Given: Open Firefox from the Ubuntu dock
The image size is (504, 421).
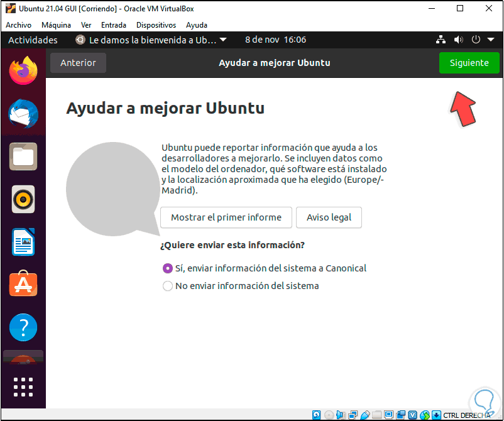Looking at the screenshot, I should tap(23, 70).
